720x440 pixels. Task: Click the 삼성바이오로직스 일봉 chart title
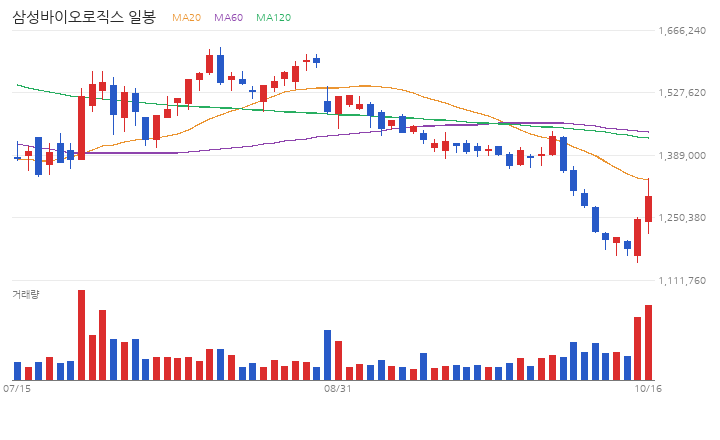(x=84, y=17)
